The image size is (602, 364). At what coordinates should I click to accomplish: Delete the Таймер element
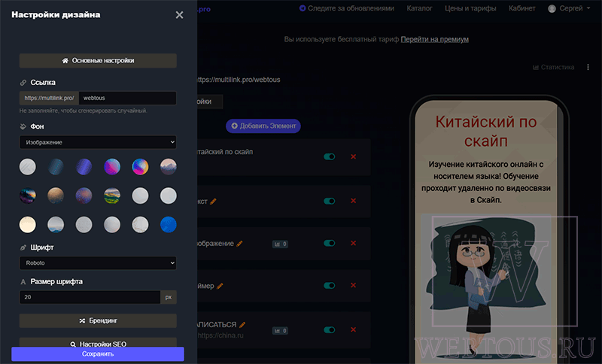click(x=353, y=285)
